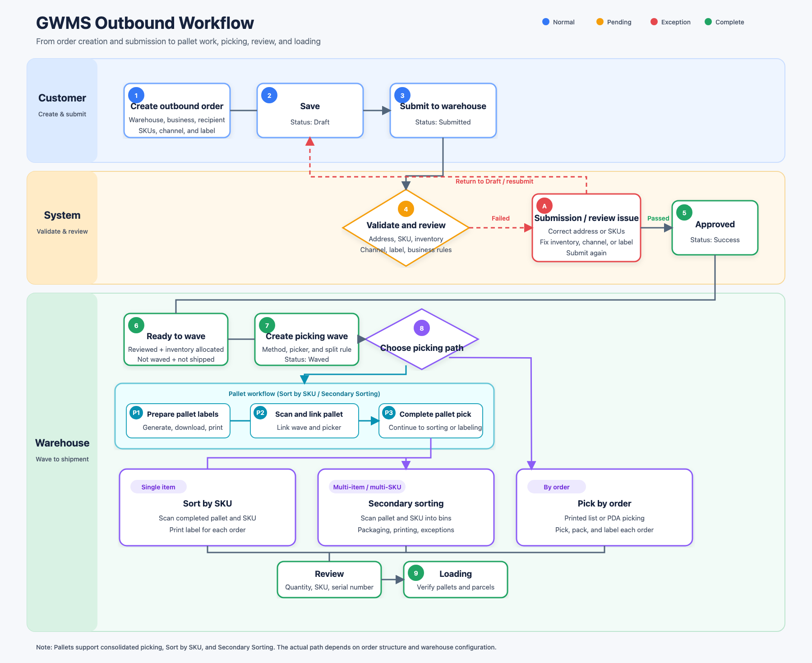The image size is (812, 663).
Task: Select the Sort by SKU card
Action: pos(208,507)
